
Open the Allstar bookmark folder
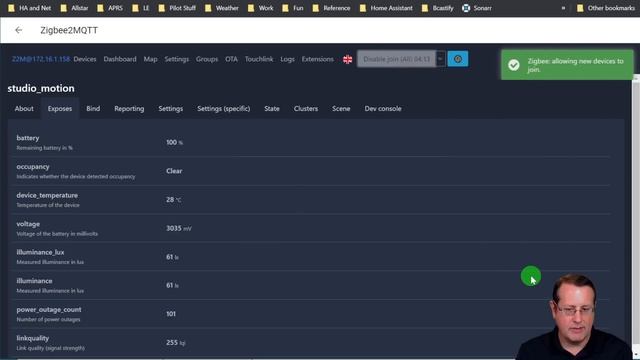(x=74, y=8)
